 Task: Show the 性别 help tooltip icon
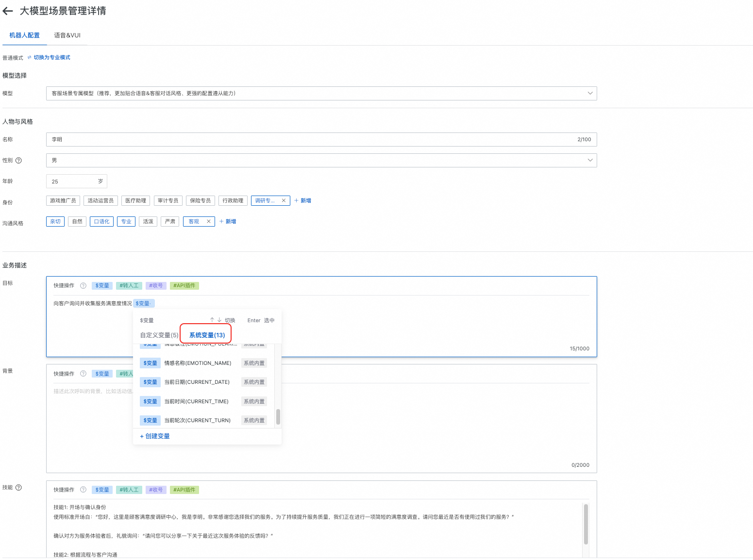(x=18, y=160)
